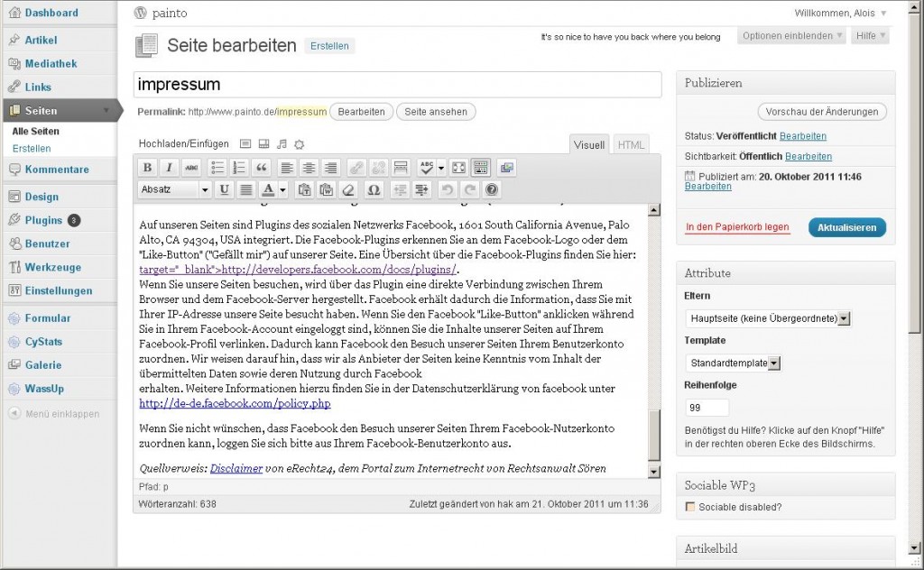Tick the Sociable disabled? checkbox
Viewport: 924px width, 570px height.
pos(690,507)
